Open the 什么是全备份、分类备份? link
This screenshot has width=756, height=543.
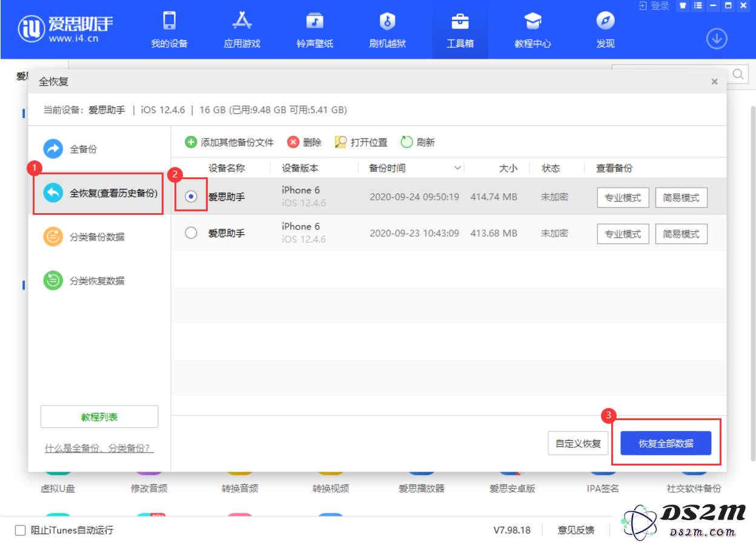coord(99,449)
